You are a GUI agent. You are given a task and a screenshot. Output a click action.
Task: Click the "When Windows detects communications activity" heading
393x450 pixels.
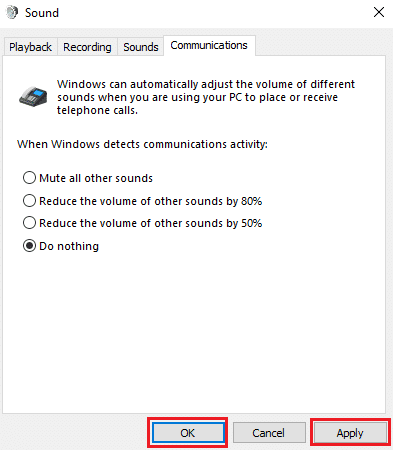point(142,144)
